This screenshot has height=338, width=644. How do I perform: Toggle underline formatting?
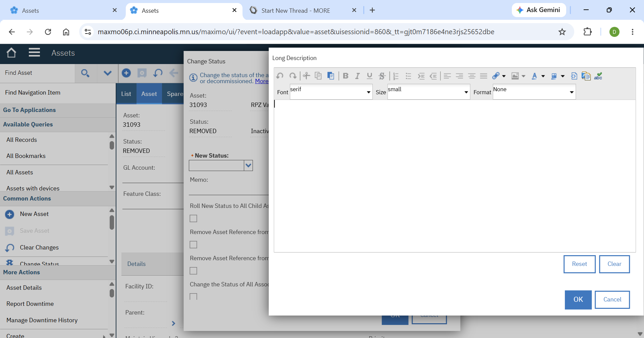[370, 76]
